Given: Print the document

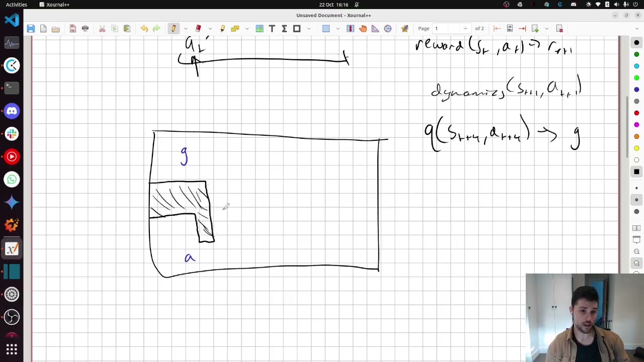Looking at the screenshot, I should 85,29.
